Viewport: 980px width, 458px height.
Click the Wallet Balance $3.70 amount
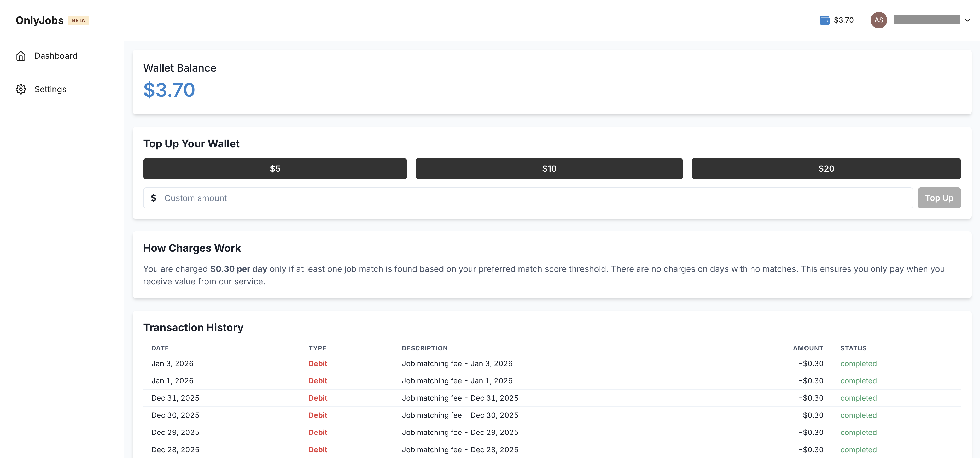pyautogui.click(x=169, y=90)
